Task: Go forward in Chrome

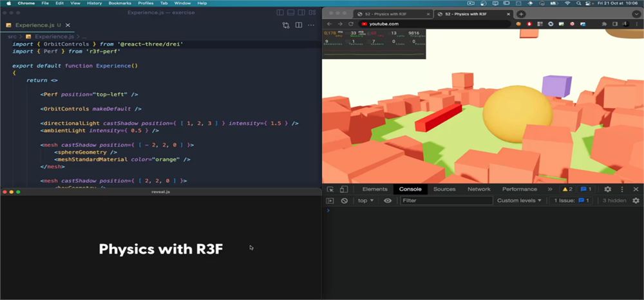Action: (x=340, y=24)
